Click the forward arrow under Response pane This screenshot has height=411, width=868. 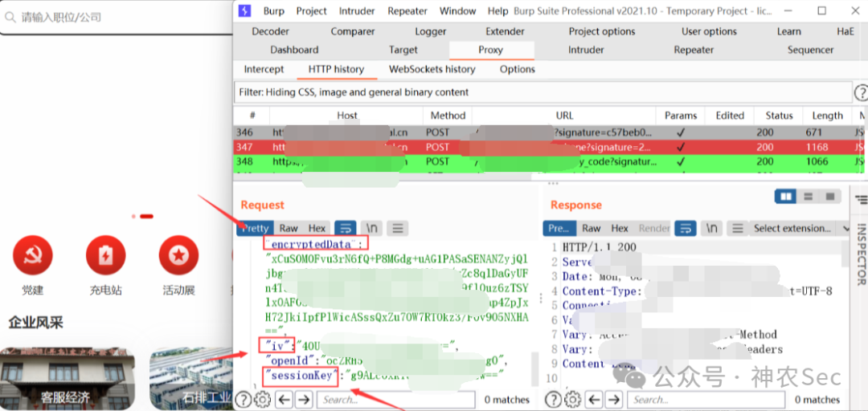pos(613,399)
